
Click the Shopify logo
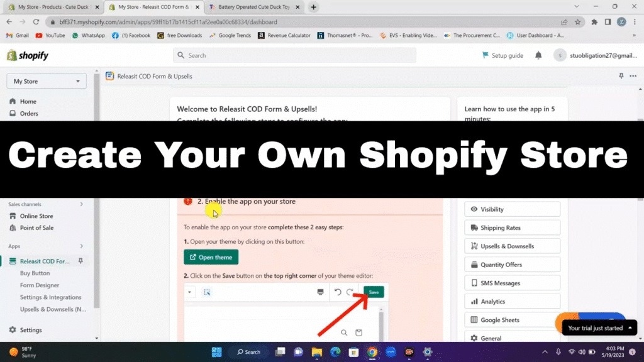click(27, 55)
